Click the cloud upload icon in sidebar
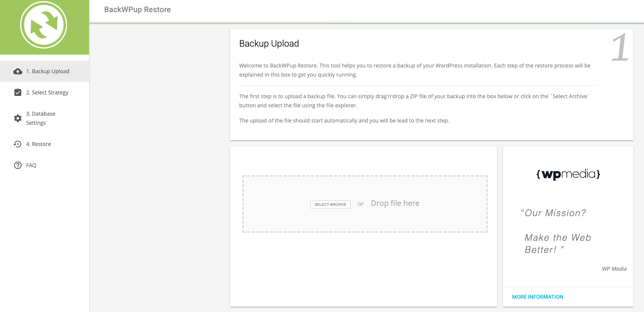 [x=18, y=71]
